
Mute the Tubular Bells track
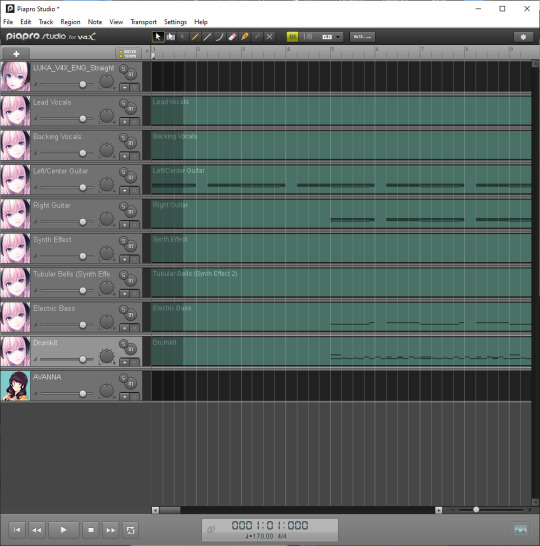pyautogui.click(x=131, y=280)
